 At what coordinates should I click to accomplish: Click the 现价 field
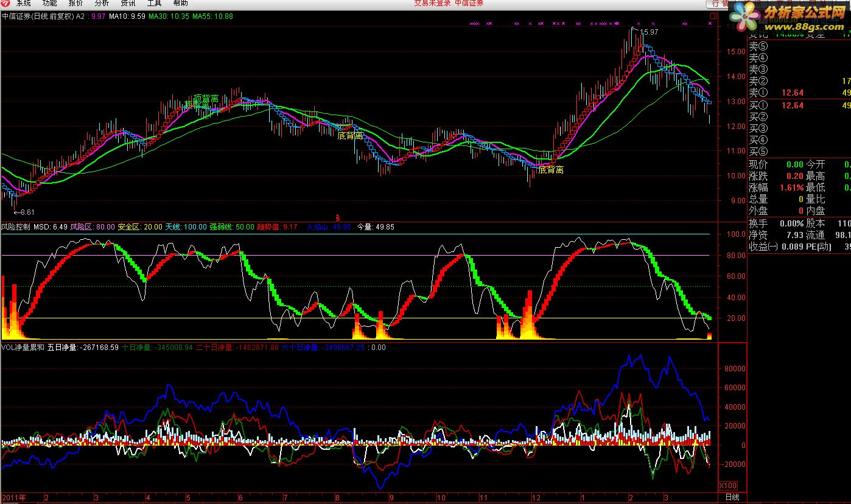coord(776,164)
